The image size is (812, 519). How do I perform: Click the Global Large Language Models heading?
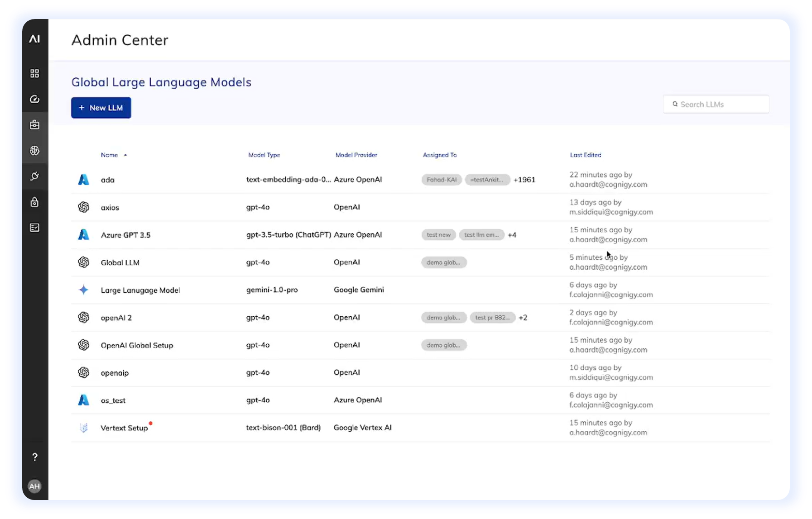pos(161,82)
